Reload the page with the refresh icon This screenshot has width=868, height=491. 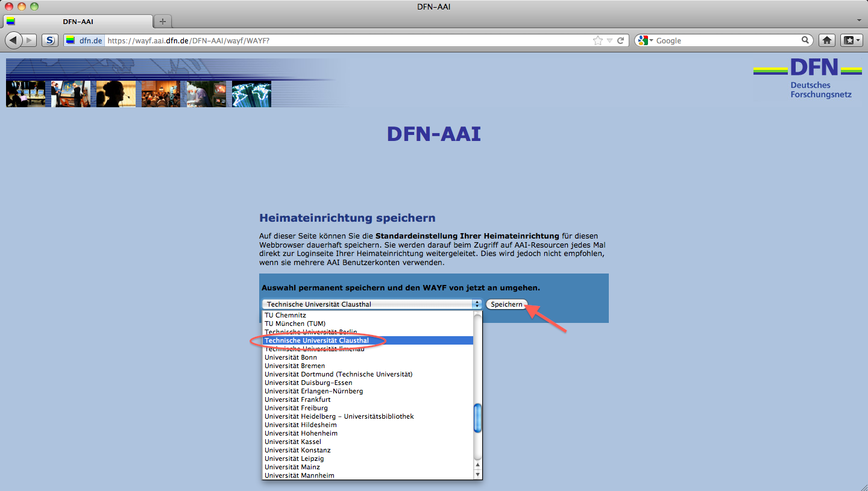[x=621, y=40]
